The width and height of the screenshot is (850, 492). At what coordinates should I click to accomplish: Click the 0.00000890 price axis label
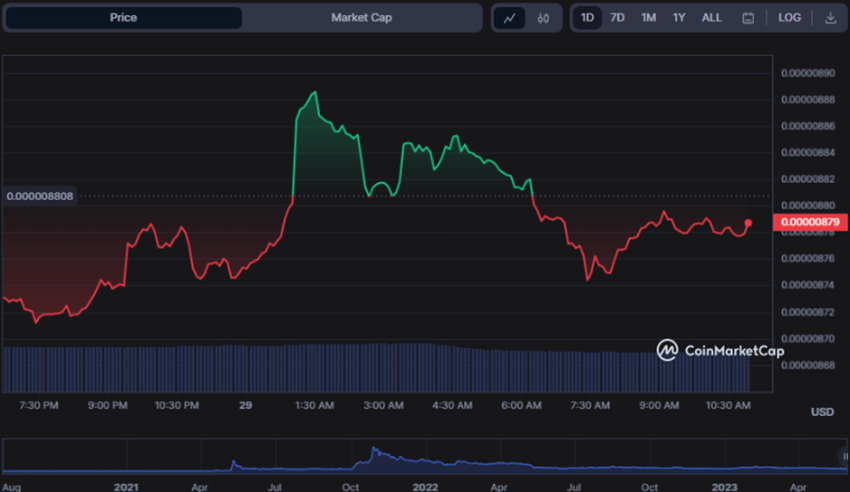[x=808, y=73]
